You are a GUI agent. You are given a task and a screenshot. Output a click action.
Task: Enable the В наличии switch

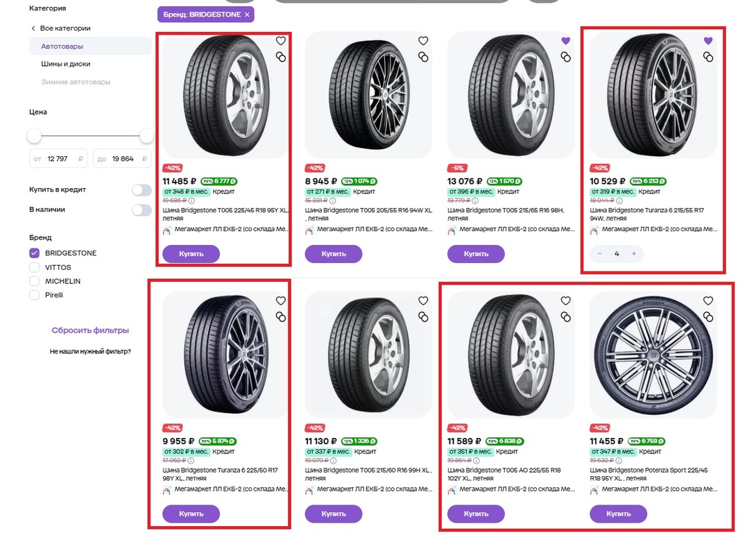[x=141, y=210]
